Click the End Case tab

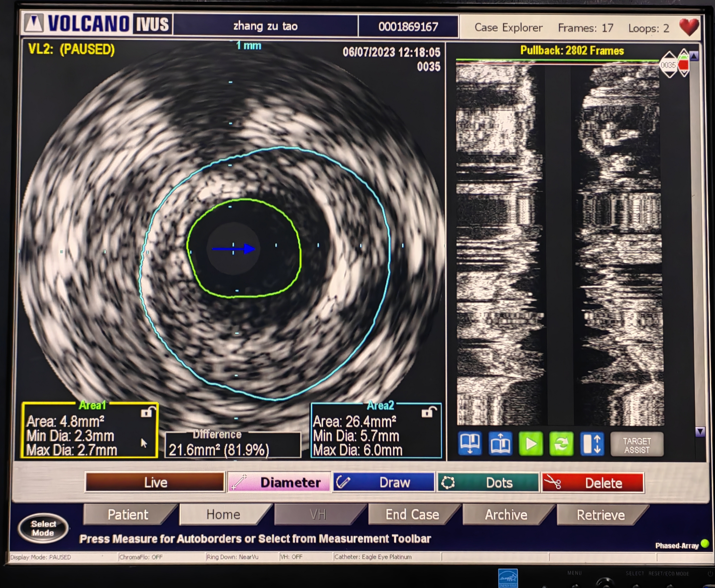pyautogui.click(x=412, y=515)
